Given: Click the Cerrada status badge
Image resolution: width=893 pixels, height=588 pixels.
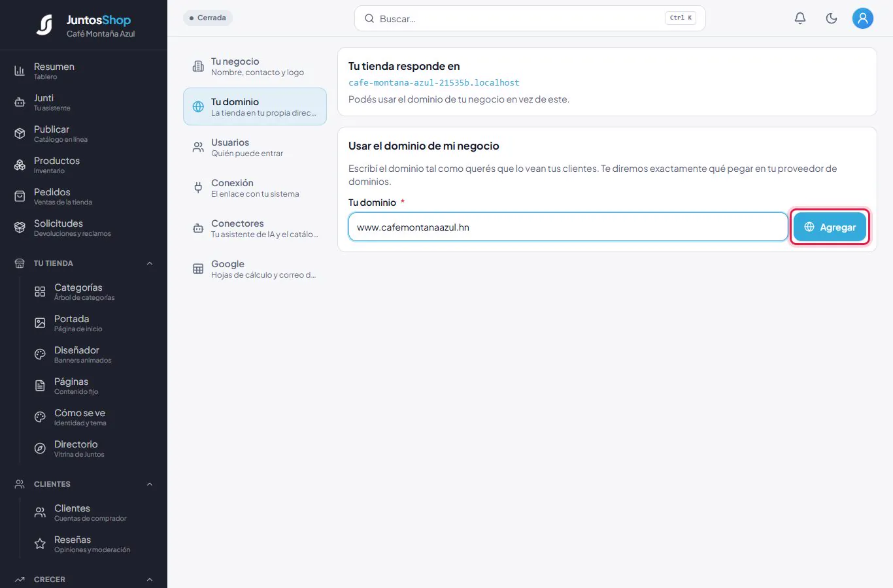Looking at the screenshot, I should [x=208, y=18].
